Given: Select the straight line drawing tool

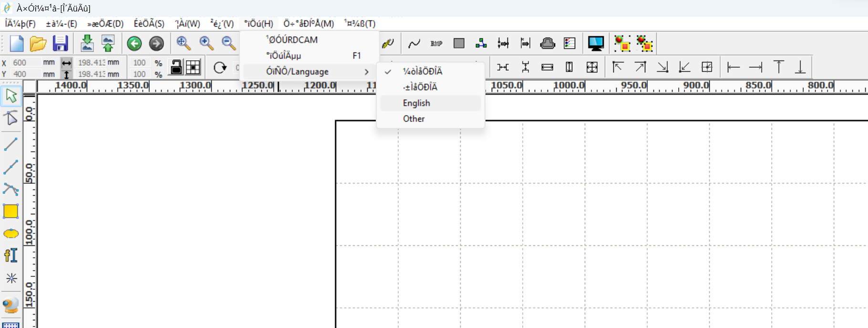Looking at the screenshot, I should [10, 144].
